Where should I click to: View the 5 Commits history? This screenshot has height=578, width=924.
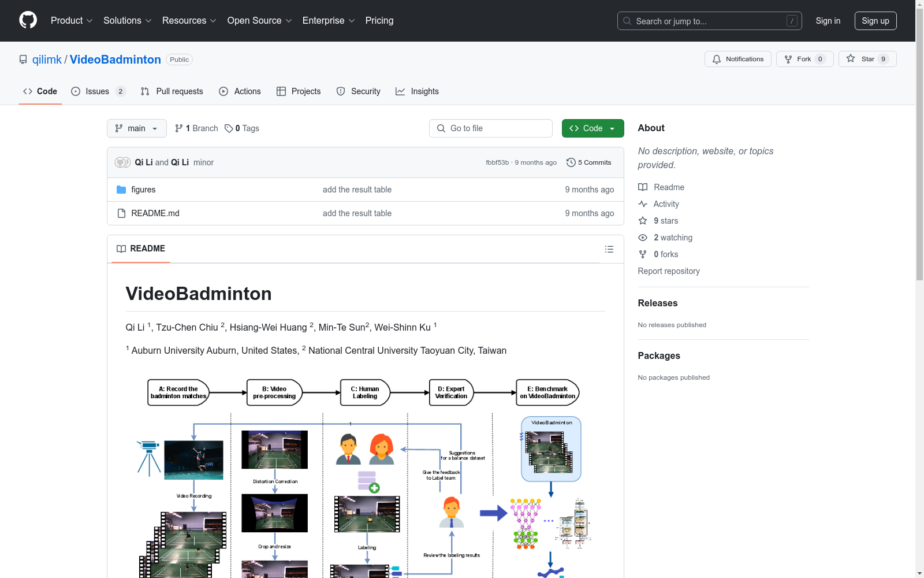[x=589, y=162]
